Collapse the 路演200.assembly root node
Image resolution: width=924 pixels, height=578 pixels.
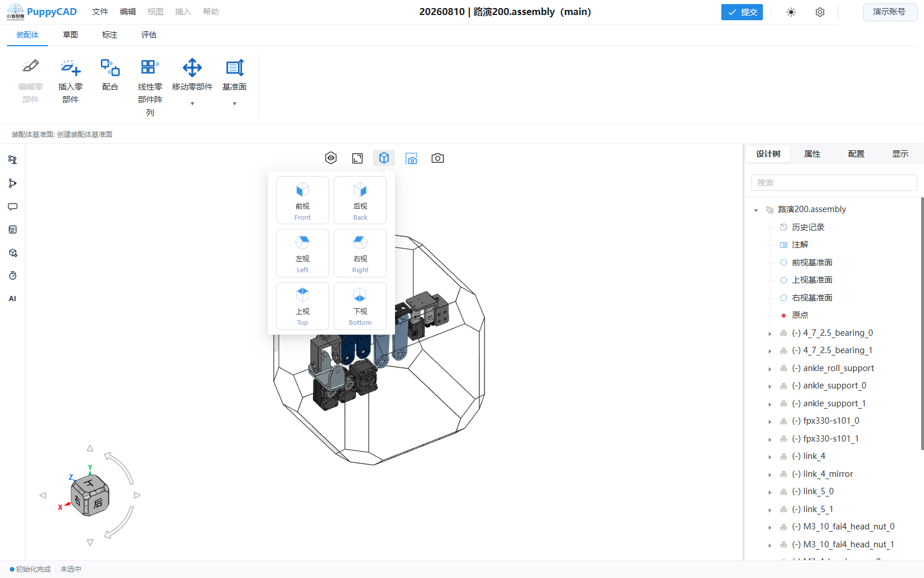coord(756,210)
